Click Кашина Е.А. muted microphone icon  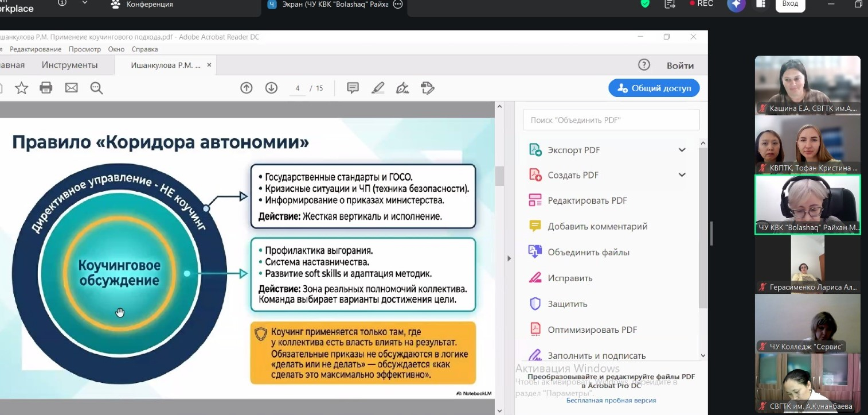(x=763, y=108)
